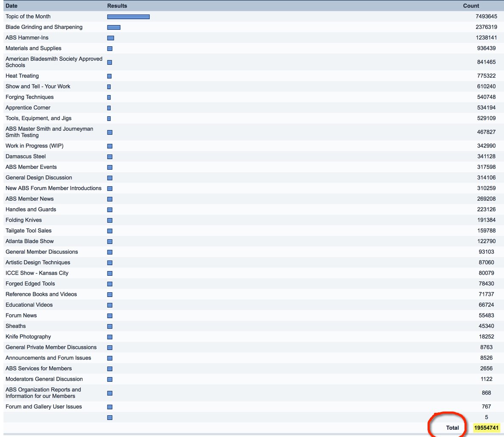Screen dimensions: 504x437
Task: Select General Design Discussion label
Action: [39, 178]
